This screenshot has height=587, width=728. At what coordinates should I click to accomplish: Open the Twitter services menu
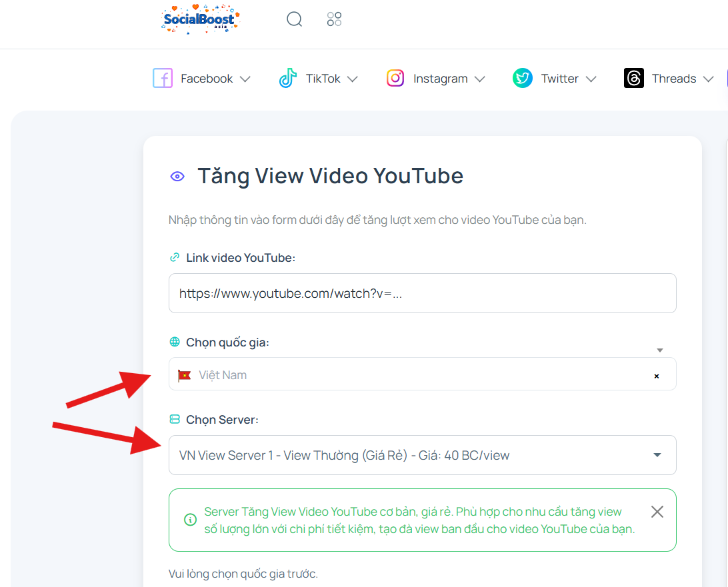(x=555, y=79)
